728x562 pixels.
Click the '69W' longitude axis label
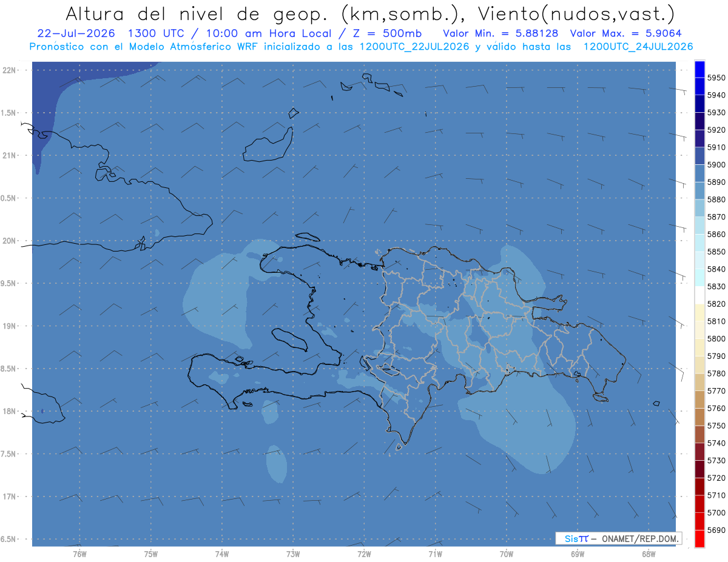pos(578,554)
